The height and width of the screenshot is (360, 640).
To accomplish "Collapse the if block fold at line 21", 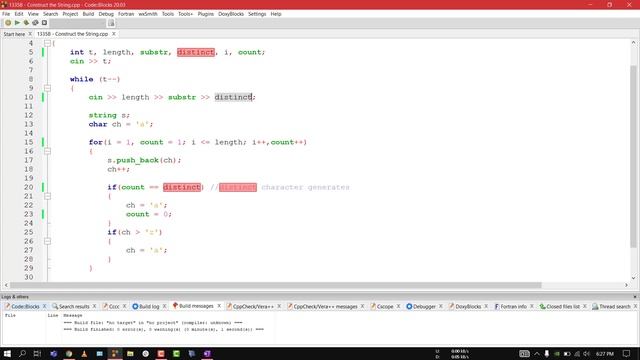I will click(47, 196).
